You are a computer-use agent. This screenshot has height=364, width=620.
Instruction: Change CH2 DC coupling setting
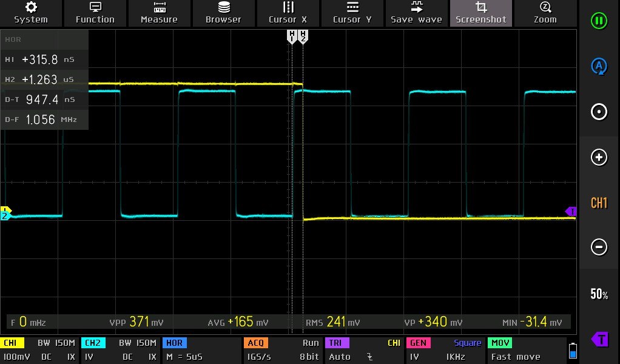(x=127, y=357)
